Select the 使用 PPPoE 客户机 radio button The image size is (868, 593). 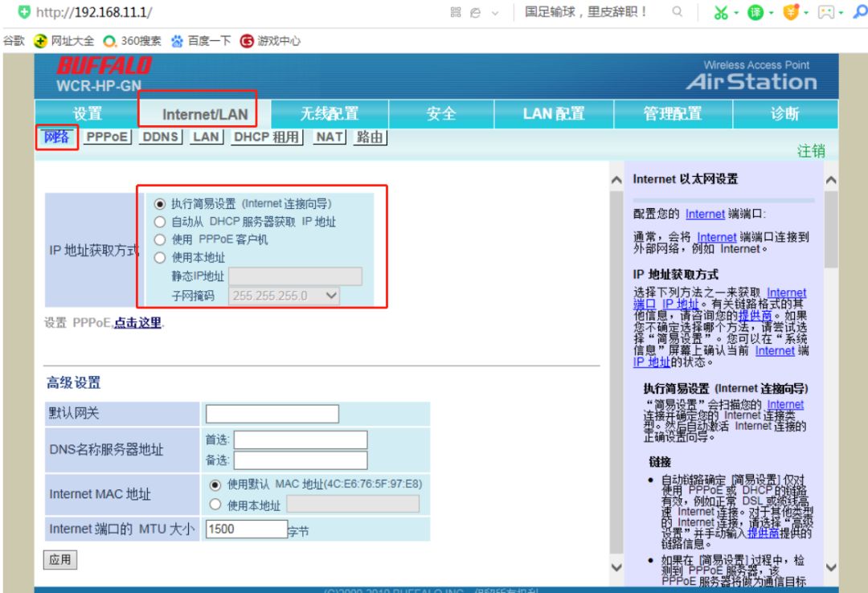[x=158, y=239]
